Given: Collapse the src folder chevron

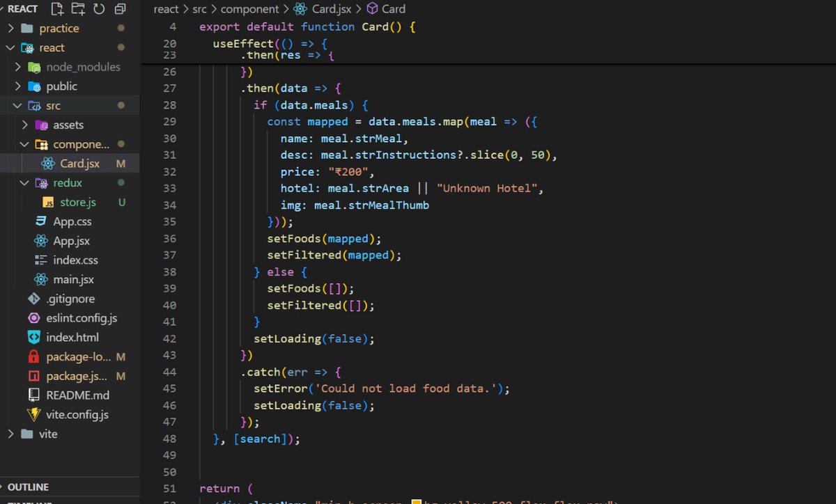Looking at the screenshot, I should [18, 106].
